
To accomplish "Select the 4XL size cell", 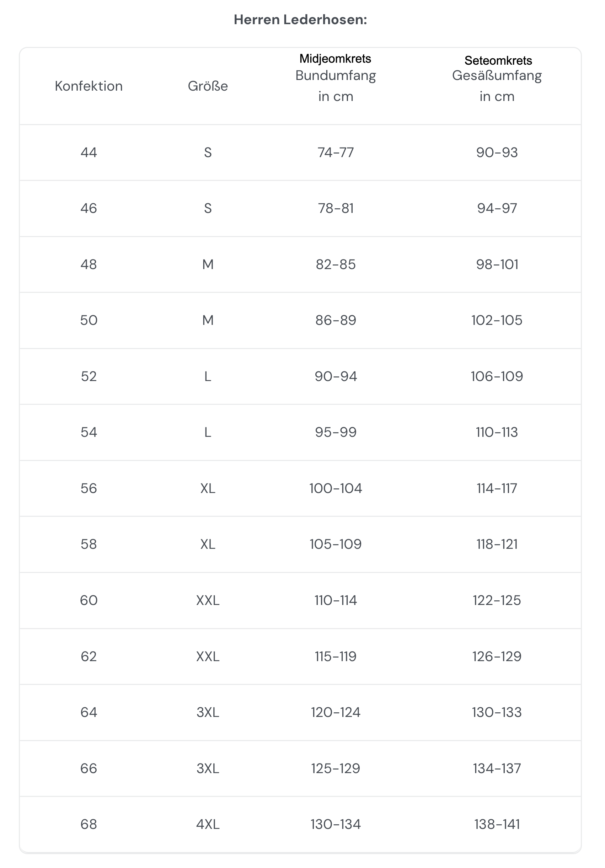I will point(208,824).
